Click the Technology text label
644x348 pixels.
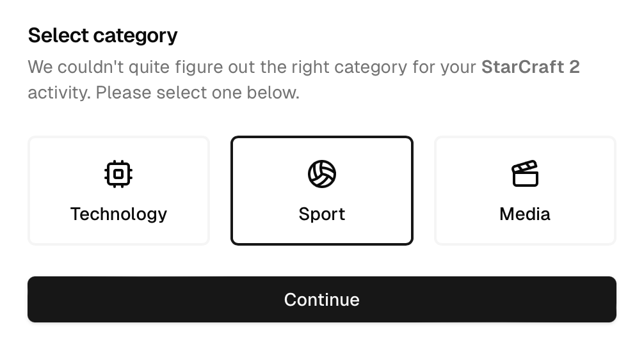118,214
